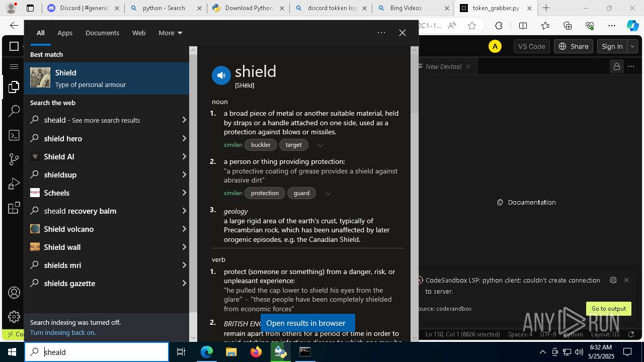
Task: Select shields mri suggestion
Action: [x=107, y=265]
